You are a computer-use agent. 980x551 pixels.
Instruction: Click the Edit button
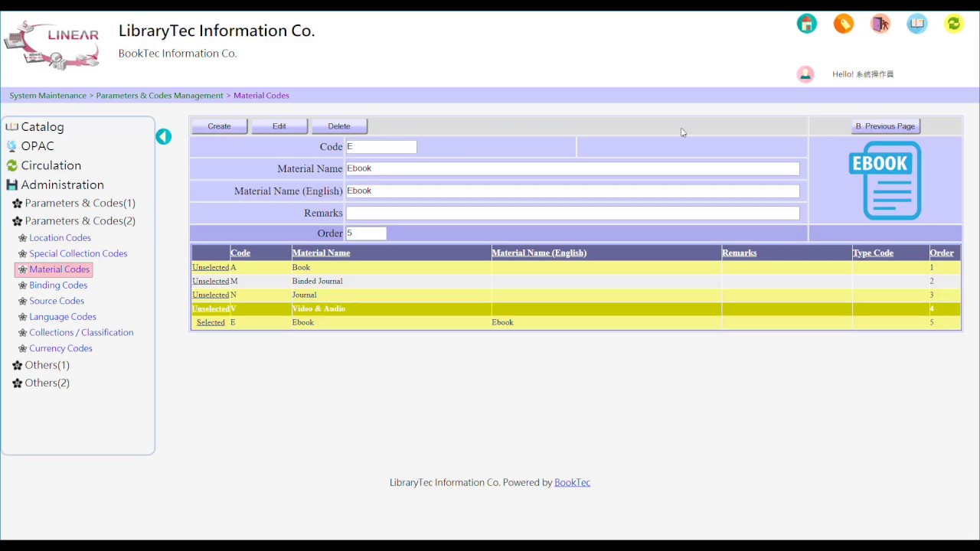pos(279,126)
